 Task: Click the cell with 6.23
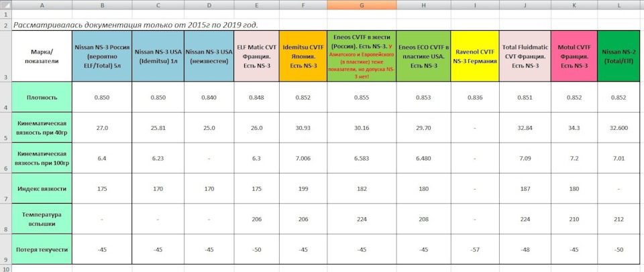click(x=158, y=158)
